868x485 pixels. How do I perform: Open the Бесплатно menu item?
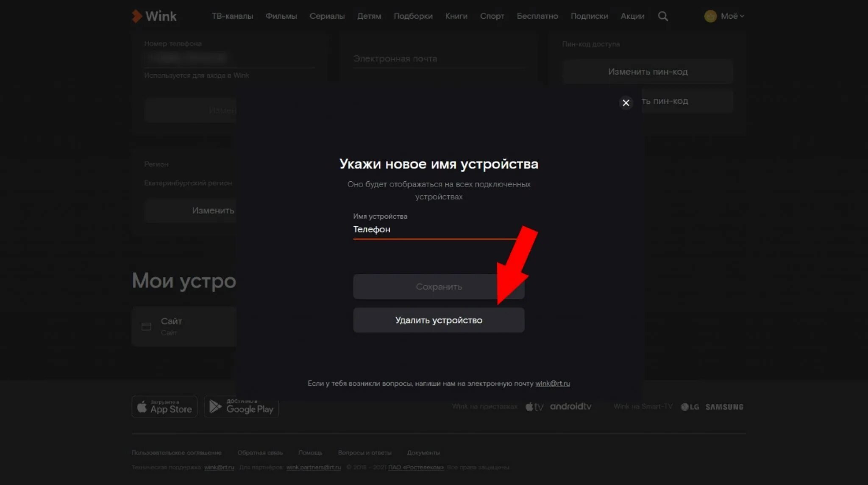click(537, 16)
